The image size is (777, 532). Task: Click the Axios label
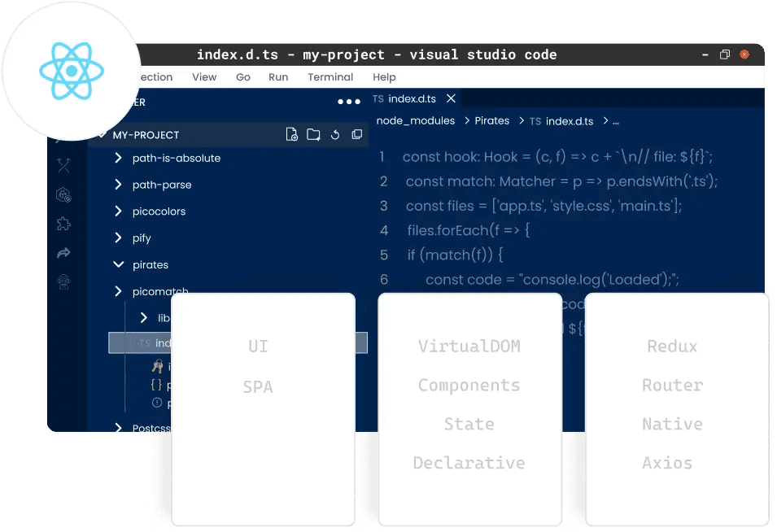click(x=667, y=463)
